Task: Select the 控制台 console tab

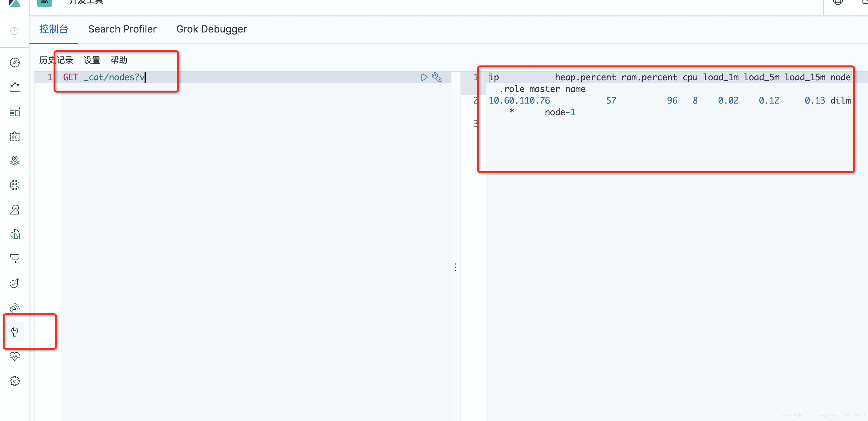Action: (54, 29)
